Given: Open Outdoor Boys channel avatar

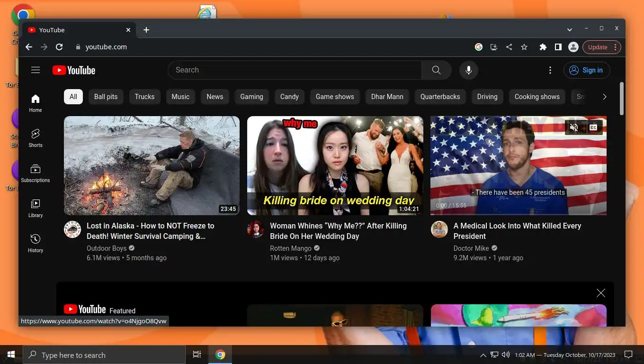Looking at the screenshot, I should click(72, 229).
